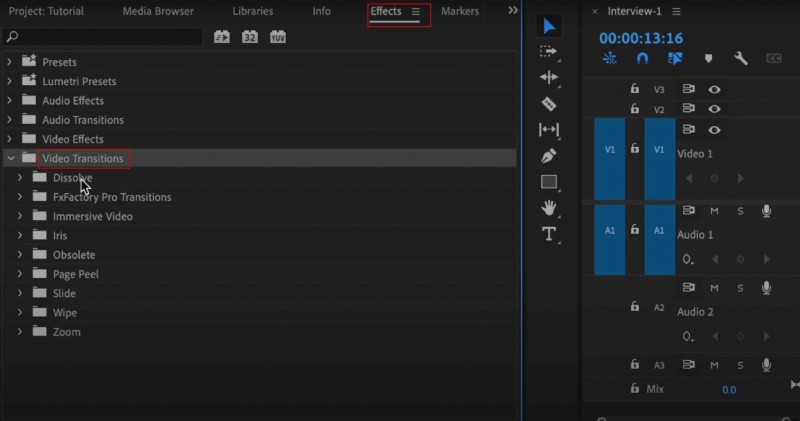This screenshot has height=421, width=800.
Task: Open Timeline Display Settings wrench
Action: pyautogui.click(x=741, y=59)
